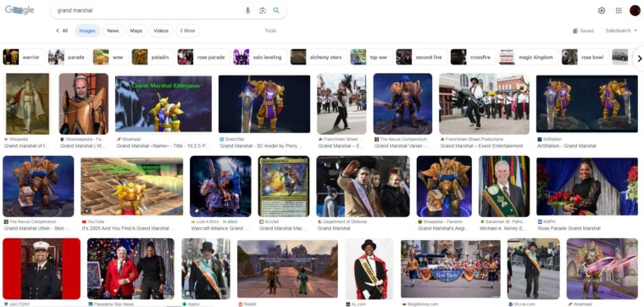Select the rose parade suggestion chip
The width and height of the screenshot is (644, 307).
click(x=203, y=57)
